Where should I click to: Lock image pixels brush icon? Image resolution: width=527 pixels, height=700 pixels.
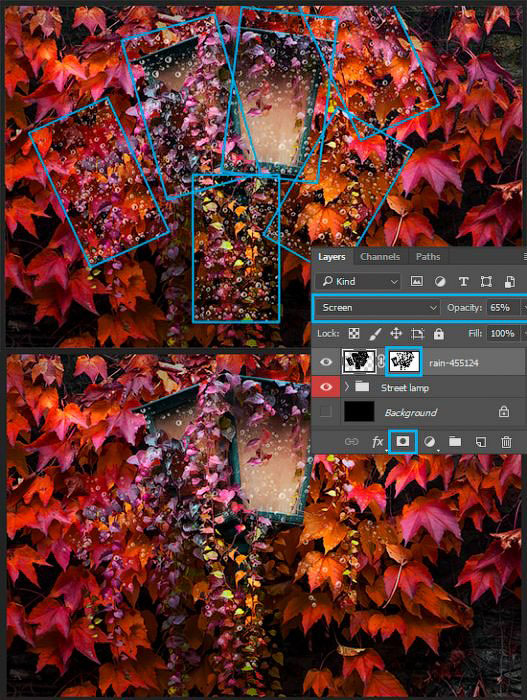tap(376, 333)
